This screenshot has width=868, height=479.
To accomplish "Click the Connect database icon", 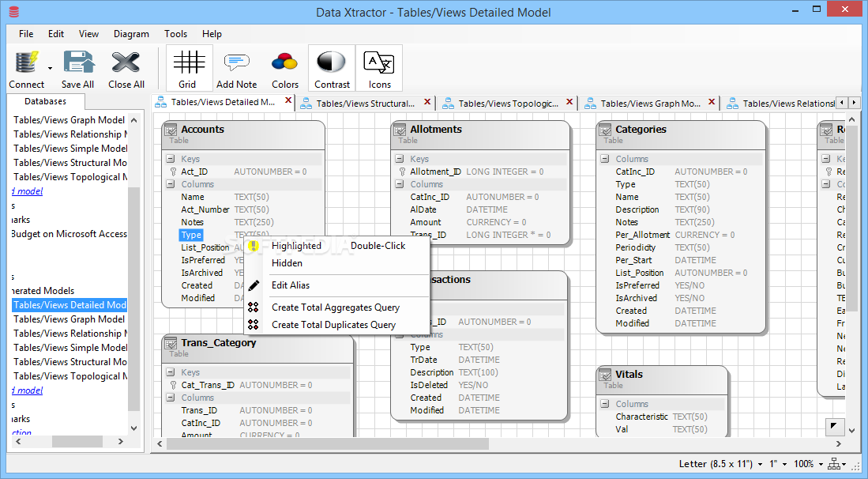I will pos(26,62).
